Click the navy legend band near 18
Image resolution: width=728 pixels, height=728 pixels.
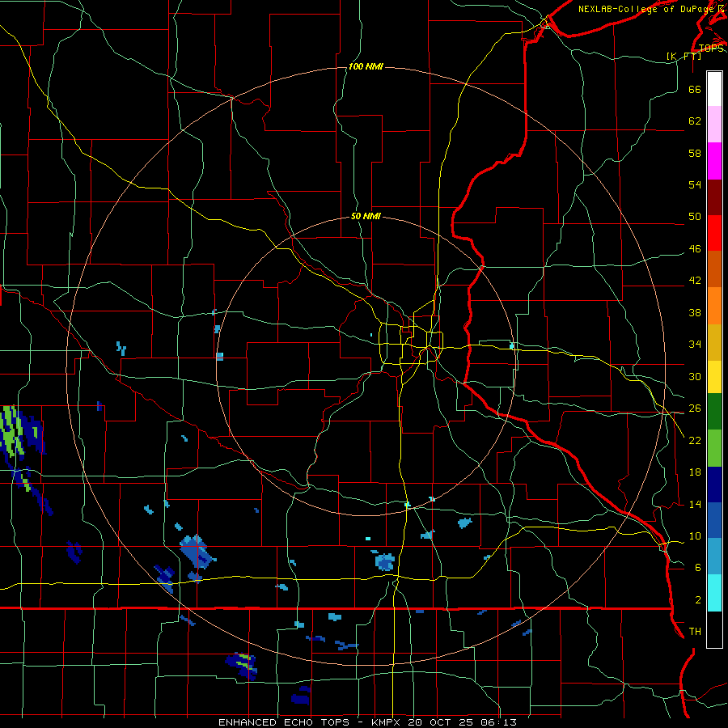point(714,485)
